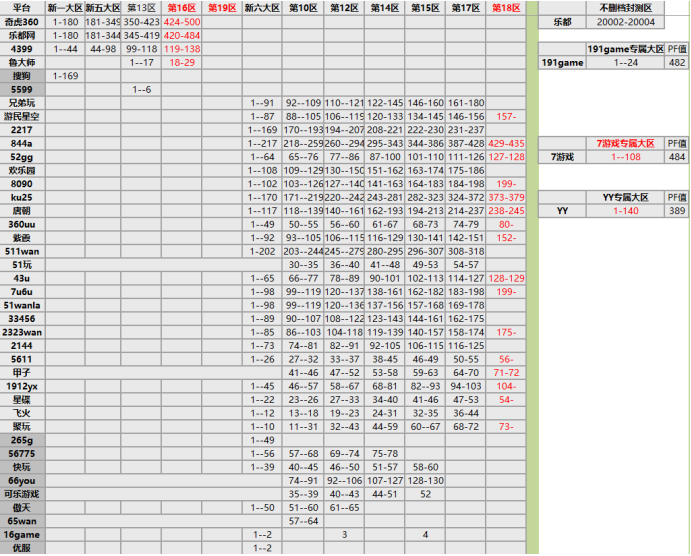Select the red "第19区" column header

[222, 8]
